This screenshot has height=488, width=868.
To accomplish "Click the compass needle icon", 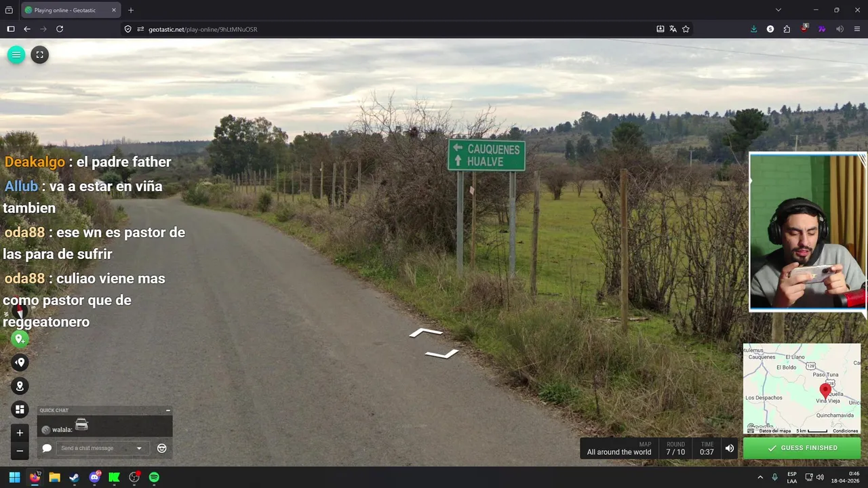I will pyautogui.click(x=20, y=311).
